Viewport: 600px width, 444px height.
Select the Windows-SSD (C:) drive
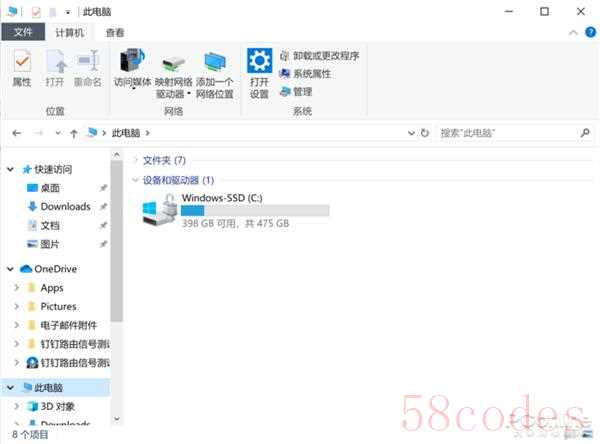(235, 211)
